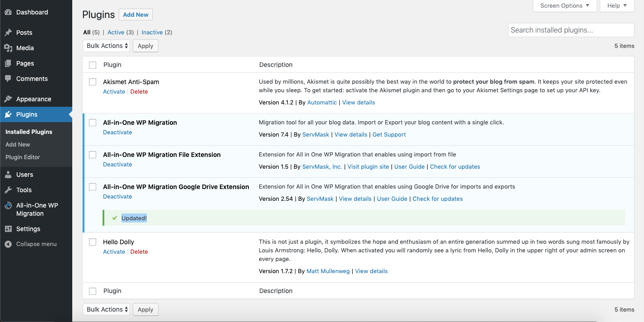Viewport: 644px width, 322px height.
Task: Click the Dashboard gauge icon in sidebar
Action: tap(8, 12)
